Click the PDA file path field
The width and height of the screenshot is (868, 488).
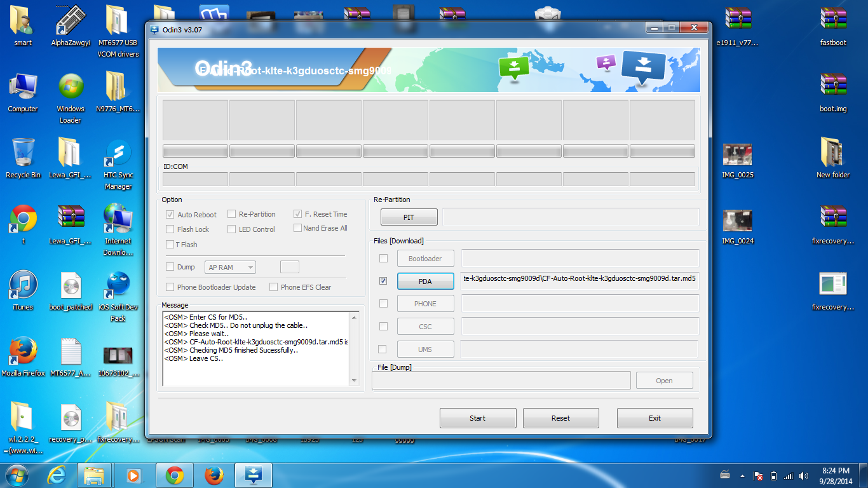580,281
